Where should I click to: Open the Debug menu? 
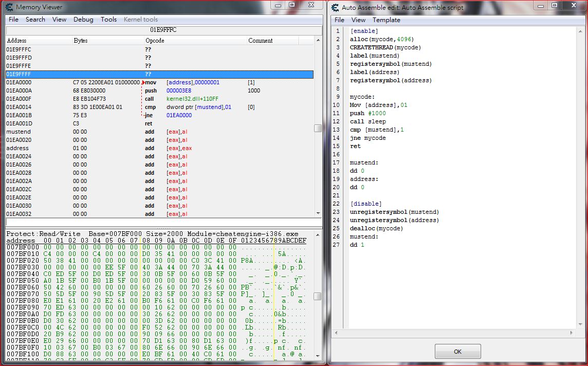[x=83, y=19]
